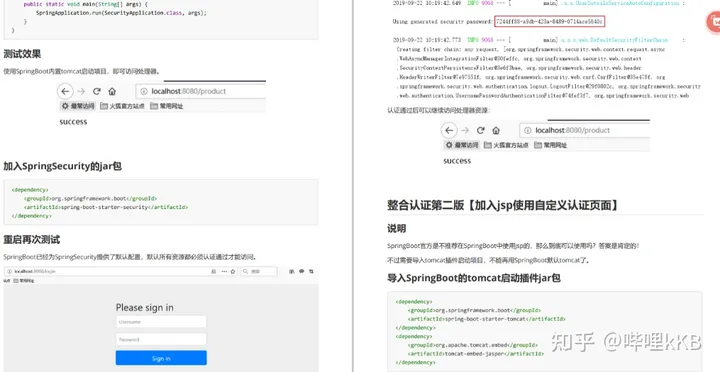Viewport: 720px width, 372px height.
Task: Click the blue Sign in button
Action: (x=161, y=358)
